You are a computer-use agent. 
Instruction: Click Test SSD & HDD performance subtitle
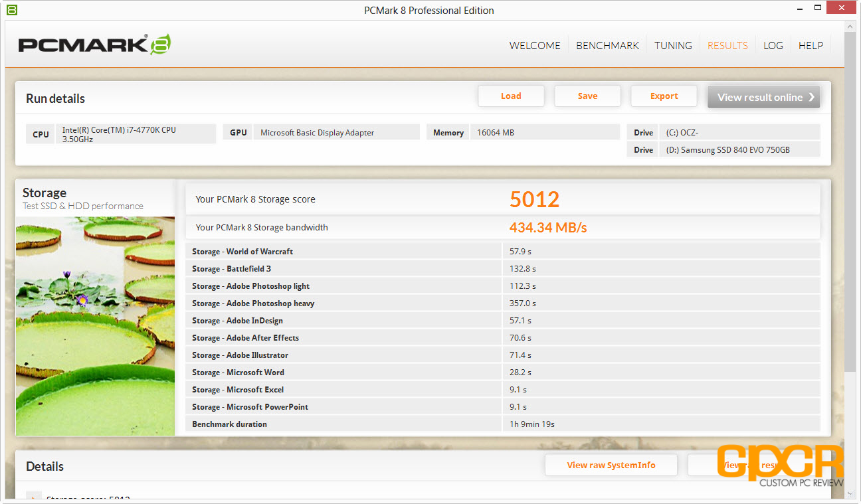pos(83,207)
